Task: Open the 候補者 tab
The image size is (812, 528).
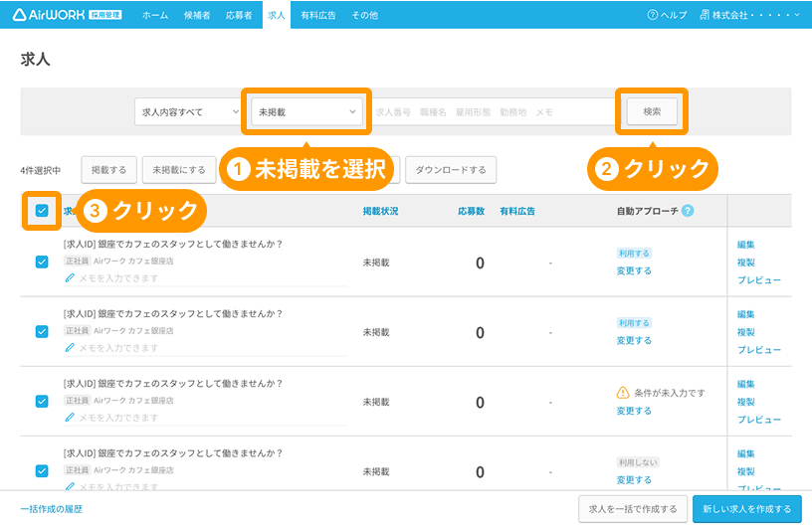Action: (x=197, y=16)
